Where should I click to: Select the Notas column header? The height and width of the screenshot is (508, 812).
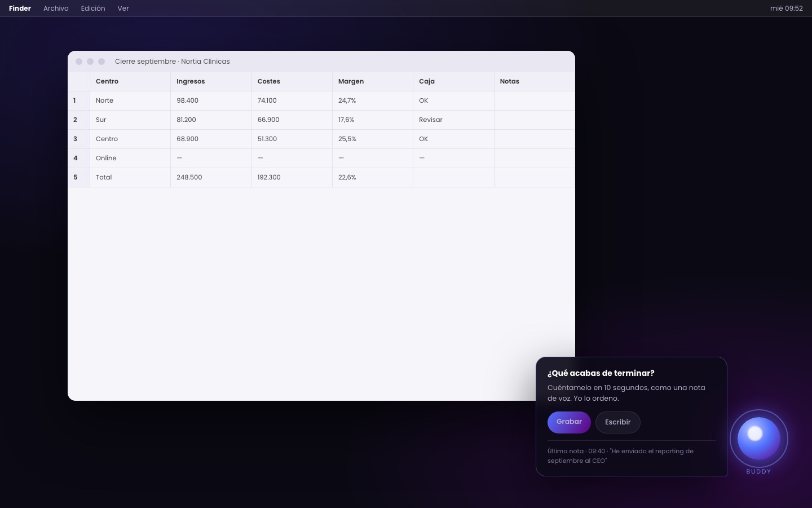coord(535,81)
